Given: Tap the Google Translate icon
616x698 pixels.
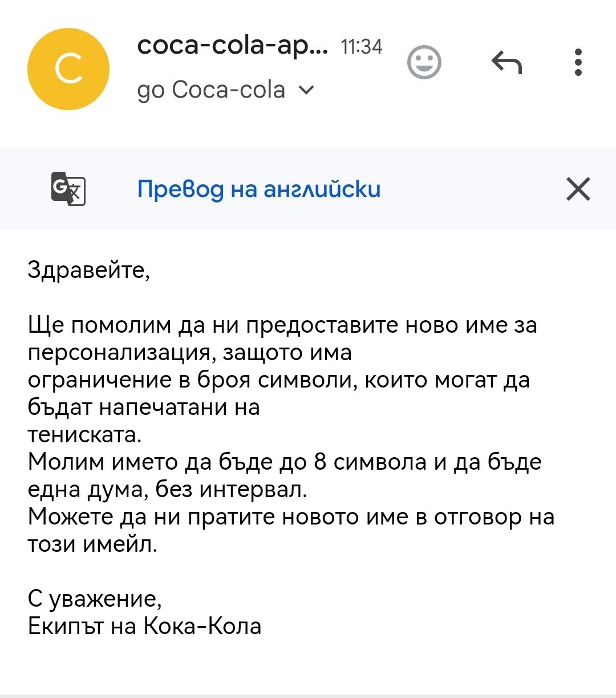Looking at the screenshot, I should tap(68, 188).
